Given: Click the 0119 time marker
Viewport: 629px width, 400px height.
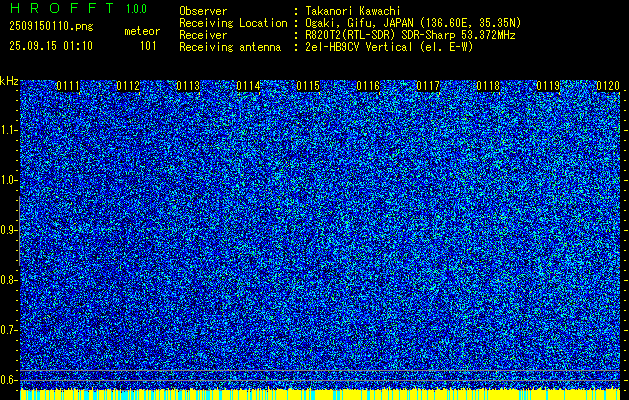Looking at the screenshot, I should (x=548, y=86).
